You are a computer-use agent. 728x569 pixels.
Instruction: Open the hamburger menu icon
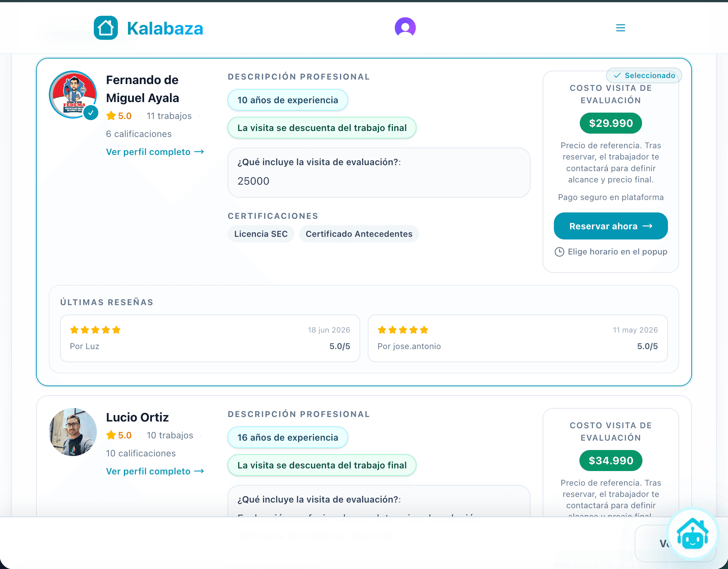coord(621,28)
